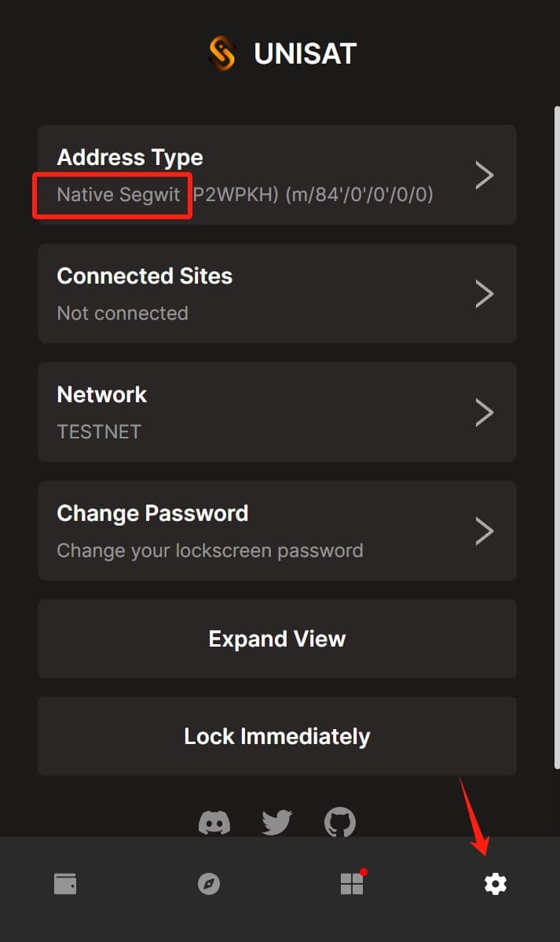Open the Twitter bird link
The width and height of the screenshot is (560, 942).
point(277,823)
